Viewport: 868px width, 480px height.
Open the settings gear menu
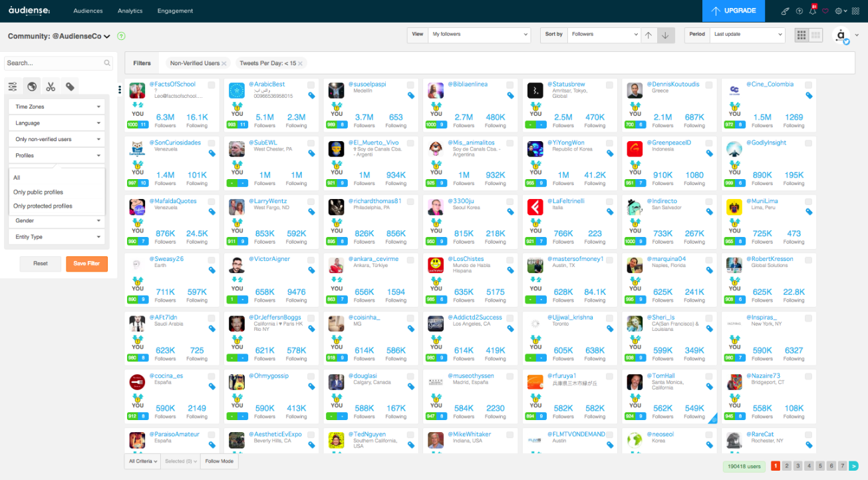coord(841,11)
